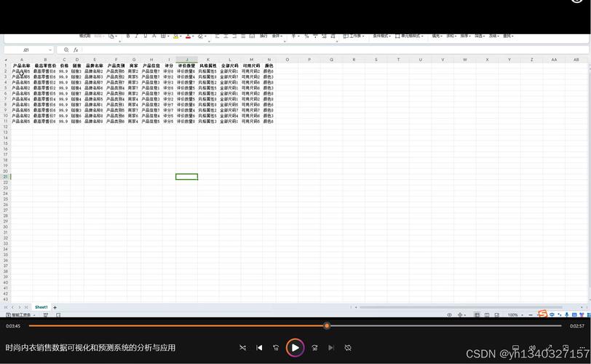Screen dimensions: 591x364
Task: Click the shuffle playback icon
Action: point(243,348)
